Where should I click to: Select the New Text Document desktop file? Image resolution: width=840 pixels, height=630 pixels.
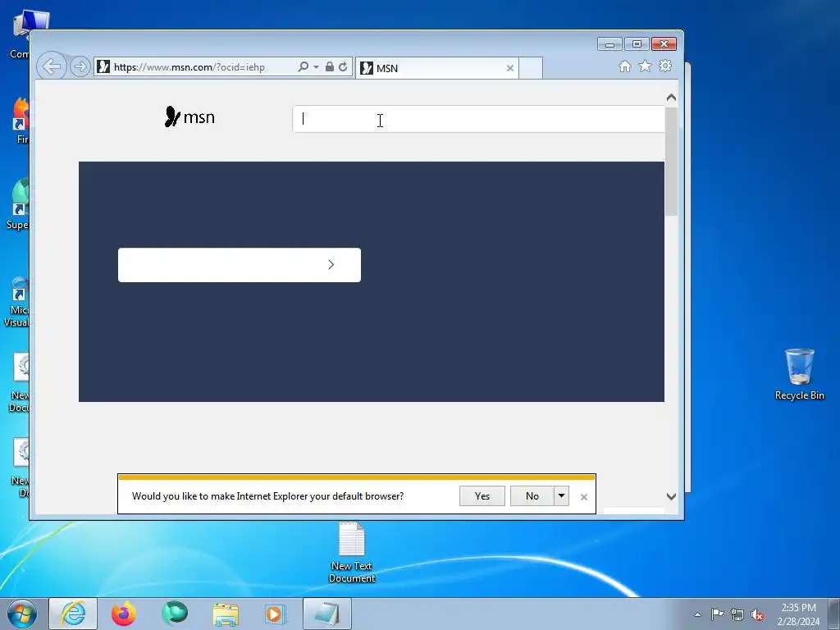pos(352,553)
